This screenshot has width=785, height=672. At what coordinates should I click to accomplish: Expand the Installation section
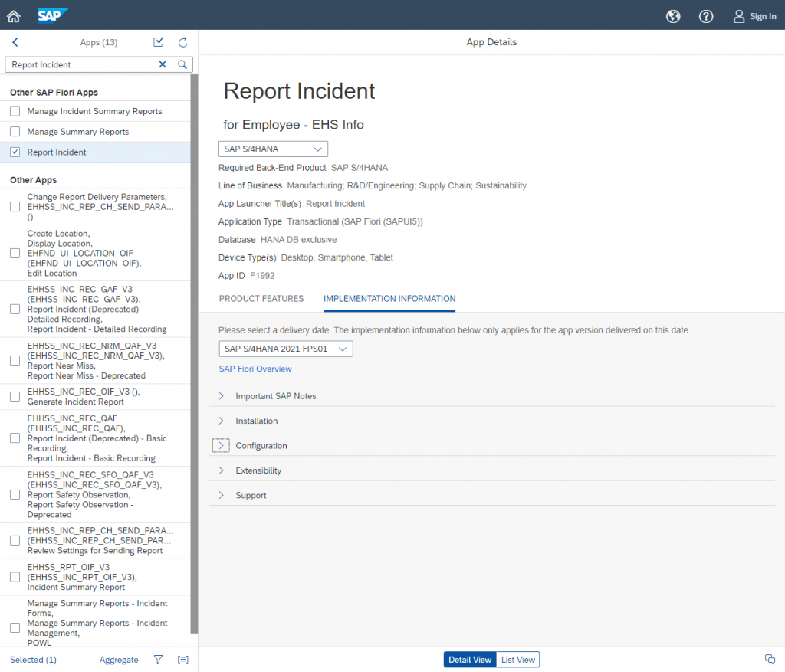[x=221, y=421]
